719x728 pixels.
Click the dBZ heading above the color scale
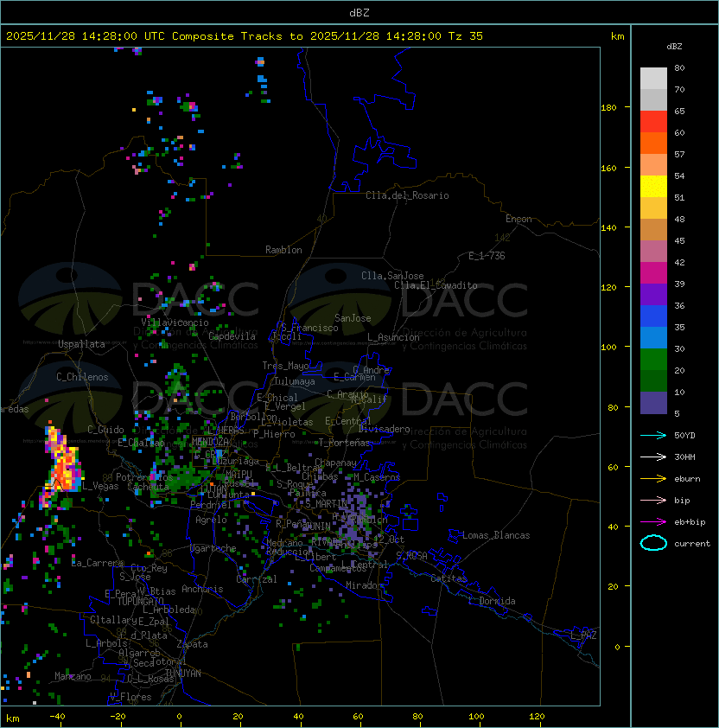(674, 47)
